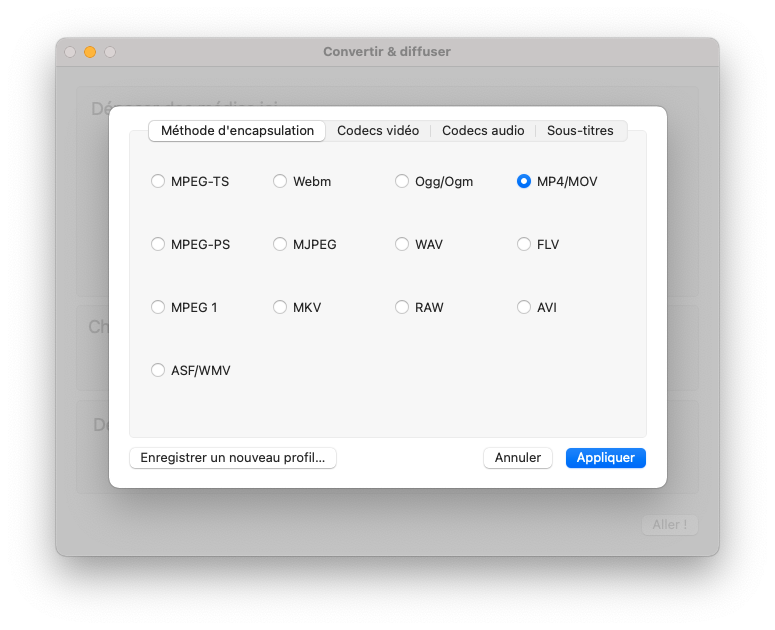Image resolution: width=775 pixels, height=630 pixels.
Task: Pick the MPEG-PS radio option
Action: (x=158, y=244)
